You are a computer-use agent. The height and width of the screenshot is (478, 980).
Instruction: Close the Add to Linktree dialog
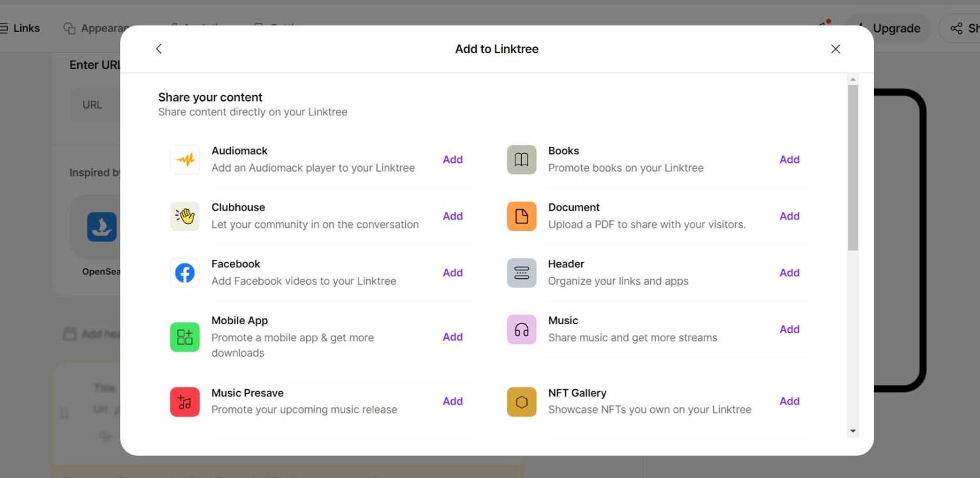point(836,49)
